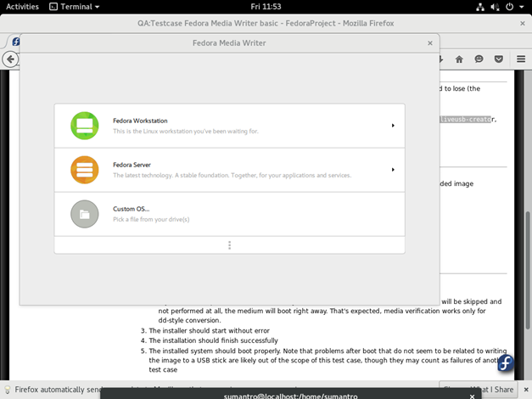Screen dimensions: 532x399
Task: Click the power icon in top bar
Action: click(509, 7)
